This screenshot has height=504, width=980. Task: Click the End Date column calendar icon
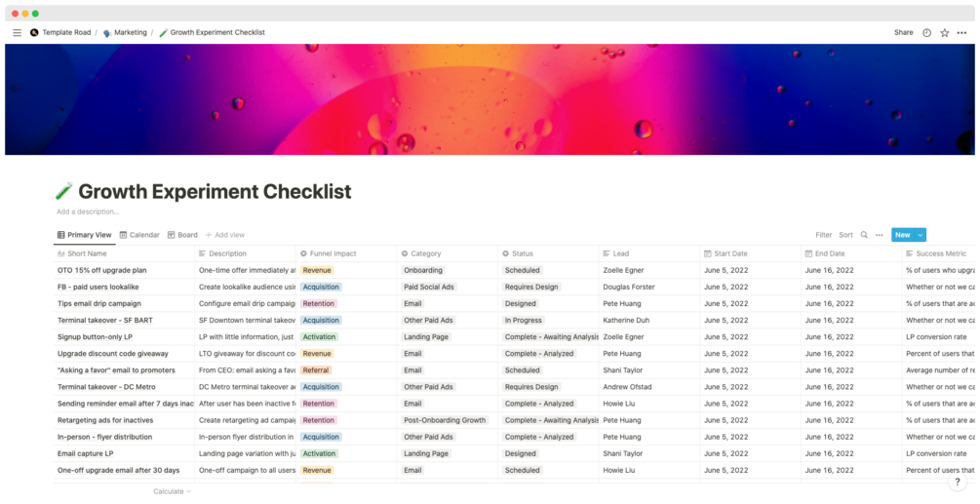click(x=809, y=253)
